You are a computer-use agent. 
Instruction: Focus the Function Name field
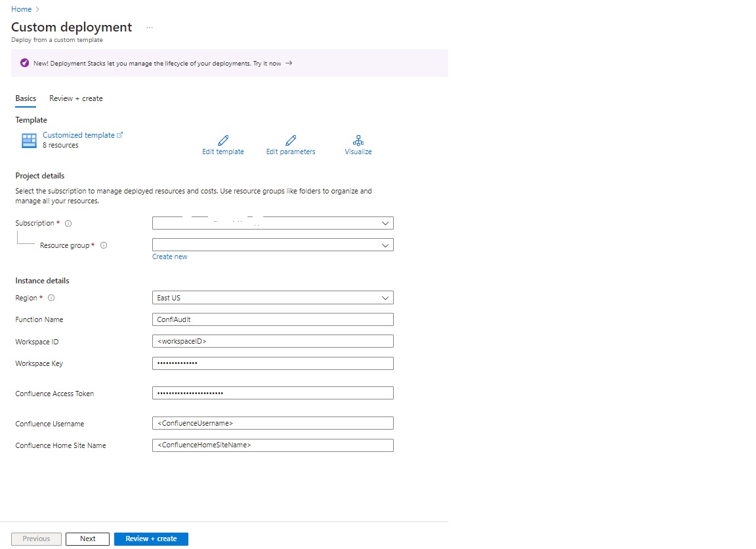[x=273, y=319]
